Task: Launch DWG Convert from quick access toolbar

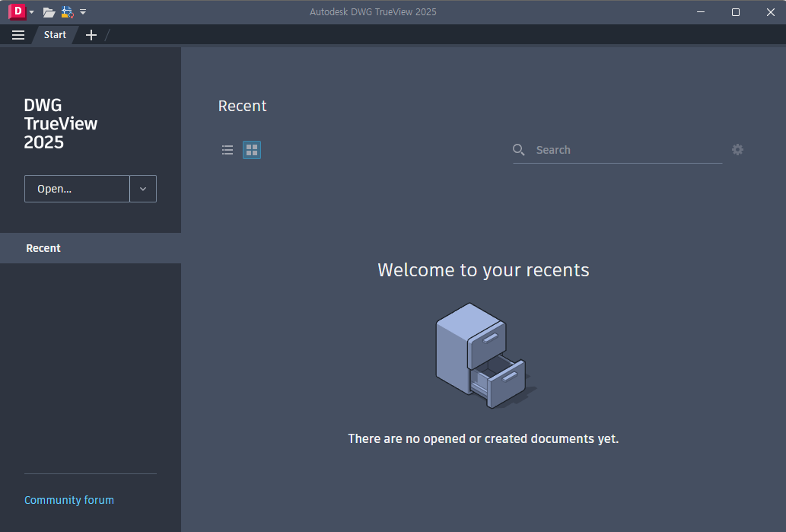Action: pyautogui.click(x=67, y=12)
